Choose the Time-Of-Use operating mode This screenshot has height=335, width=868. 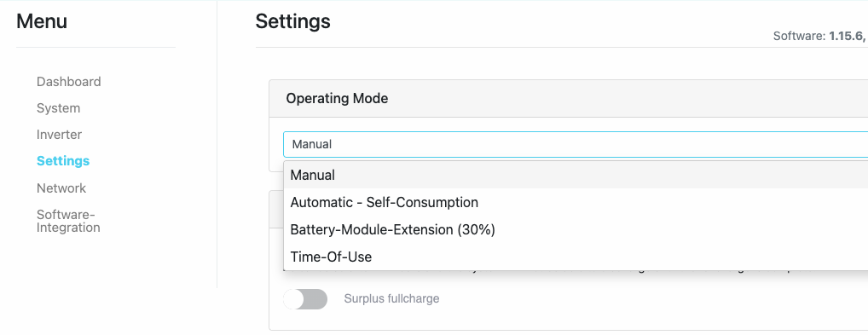tap(576, 257)
